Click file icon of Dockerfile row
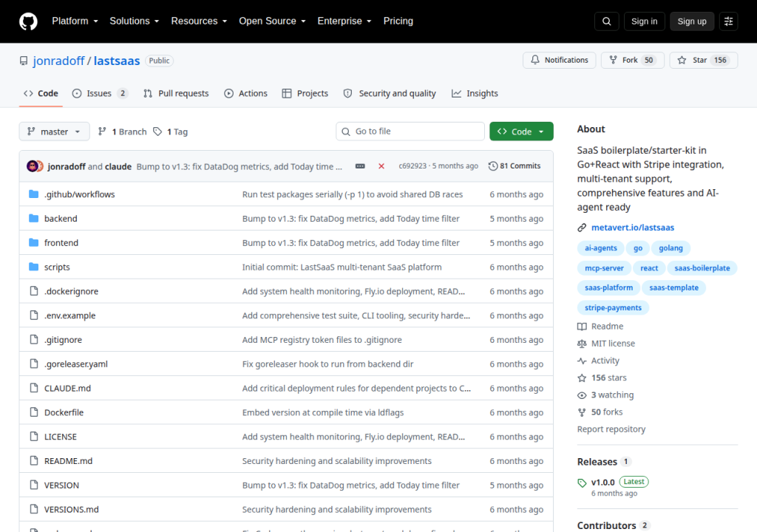Image resolution: width=757 pixels, height=532 pixels. click(x=34, y=412)
